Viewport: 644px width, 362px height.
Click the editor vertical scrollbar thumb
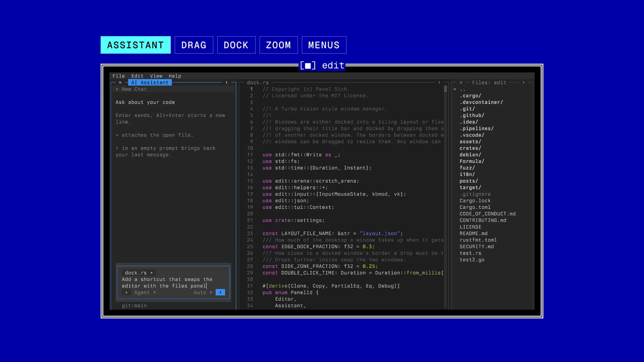[445, 89]
